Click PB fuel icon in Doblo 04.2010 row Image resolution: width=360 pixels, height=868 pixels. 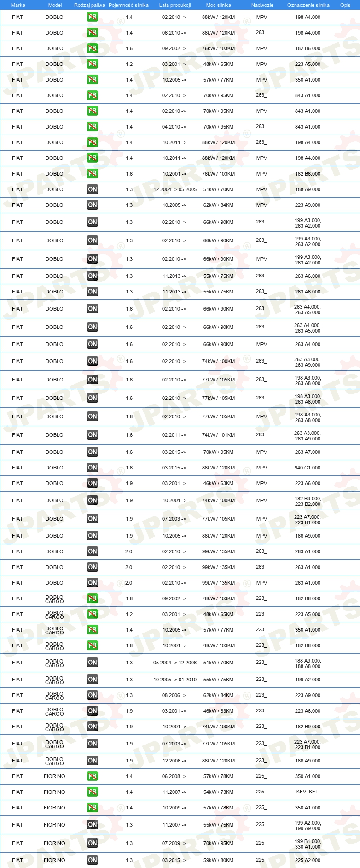93,127
